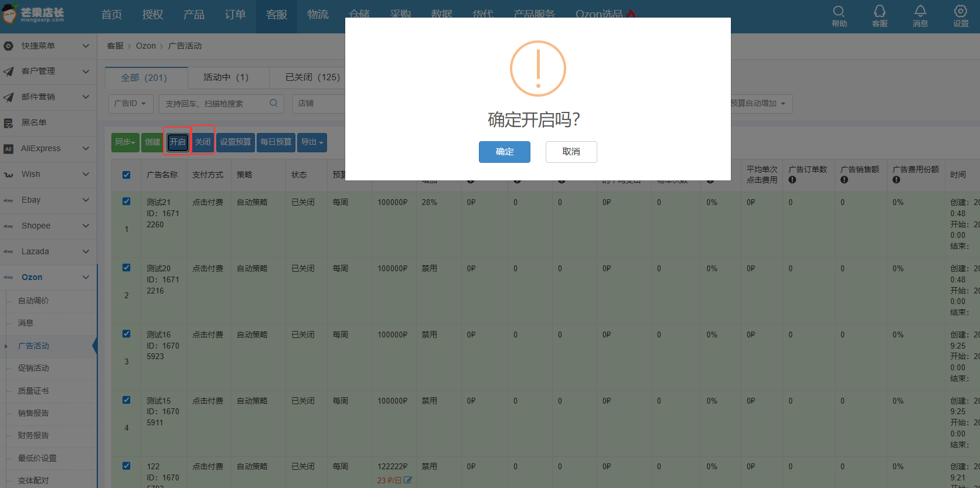Open 物流 in the top navigation
This screenshot has height=488, width=980.
click(318, 15)
